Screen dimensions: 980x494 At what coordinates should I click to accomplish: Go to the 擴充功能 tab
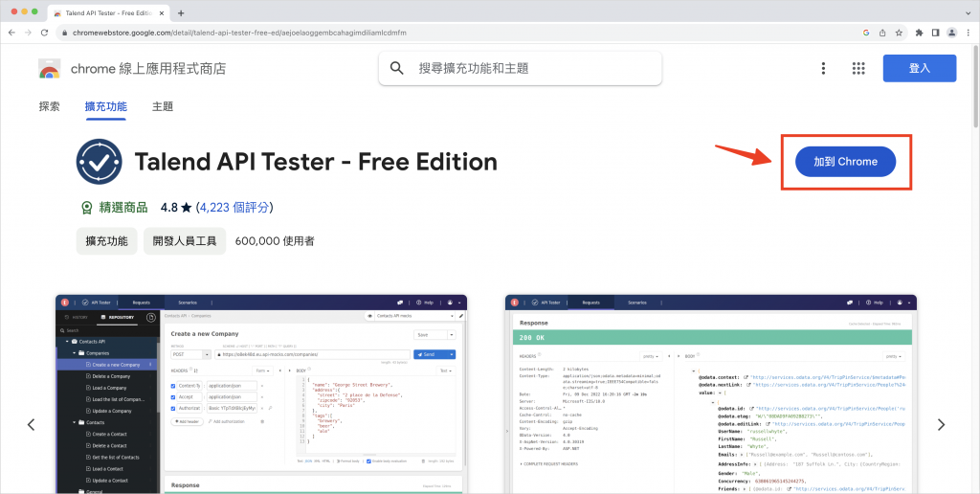point(105,106)
